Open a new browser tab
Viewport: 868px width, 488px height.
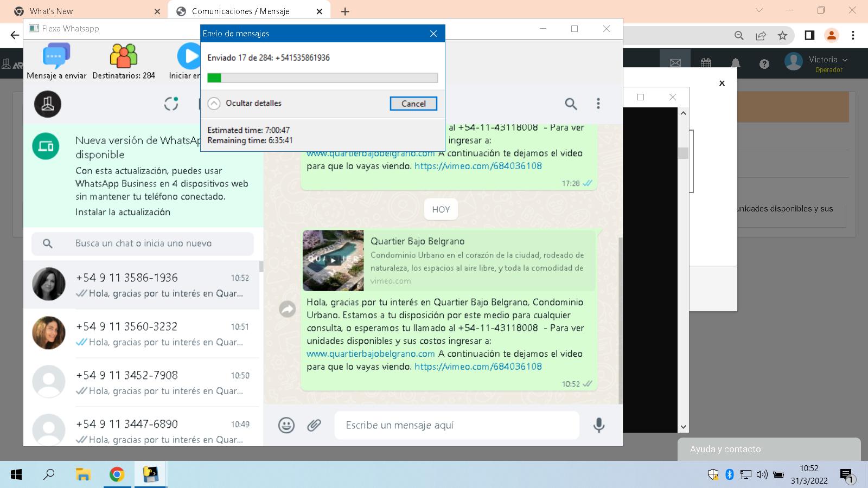[x=345, y=11]
